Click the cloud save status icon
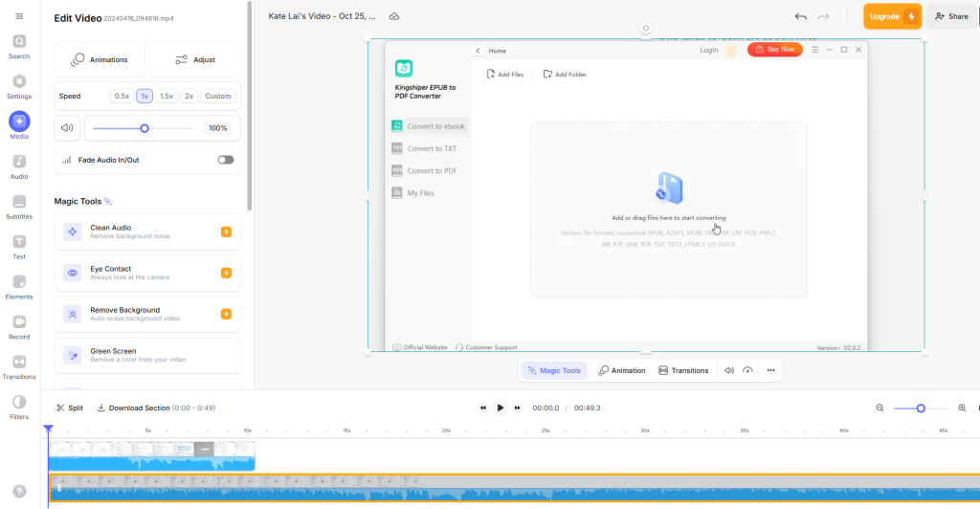Screen dimensions: 980x509 pos(394,16)
